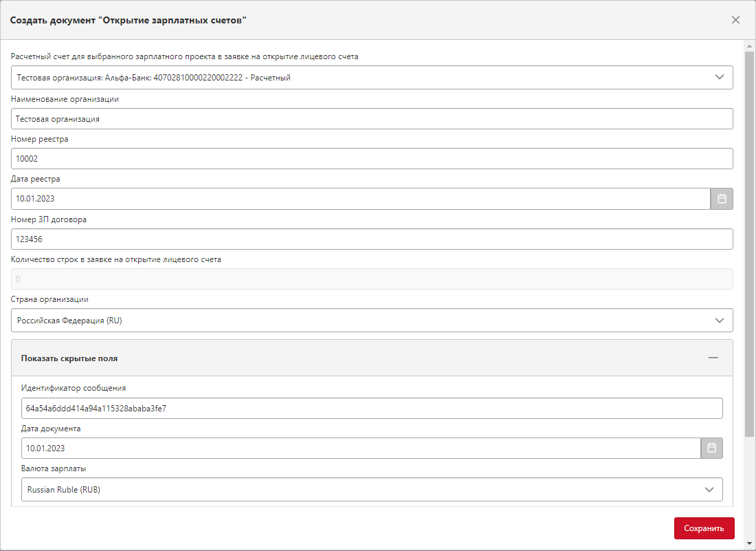Screen dimensions: 756x551
Task: Click the Номер ЗП договора field
Action: pyautogui.click(x=372, y=239)
